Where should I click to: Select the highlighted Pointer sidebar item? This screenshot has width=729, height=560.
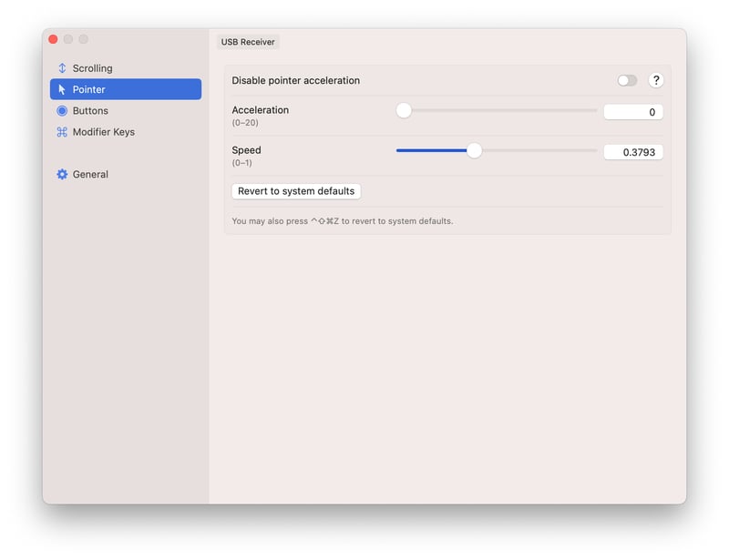126,89
